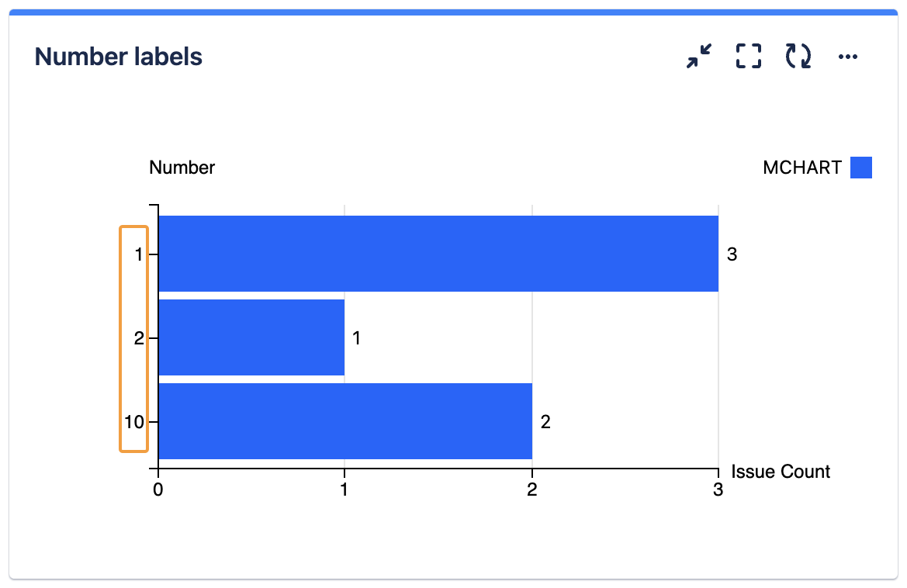Open the more actions ellipsis menu
Viewport: 907px width, 588px height.
(848, 57)
